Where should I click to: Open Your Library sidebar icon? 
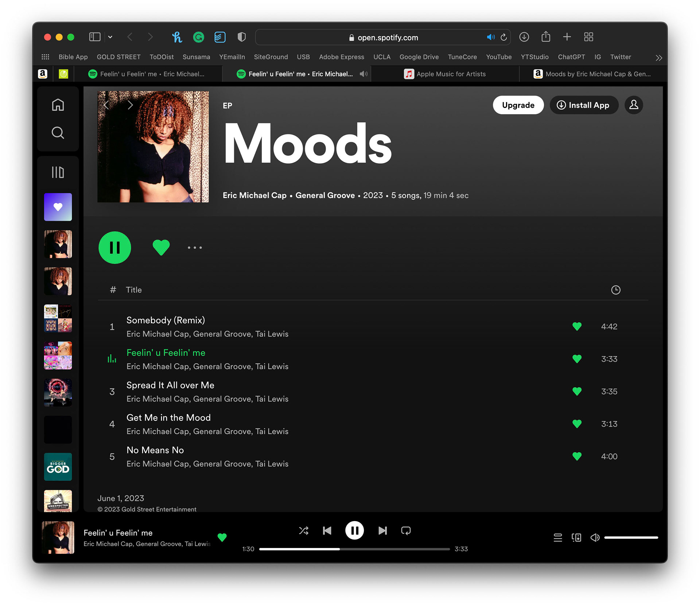click(x=58, y=172)
